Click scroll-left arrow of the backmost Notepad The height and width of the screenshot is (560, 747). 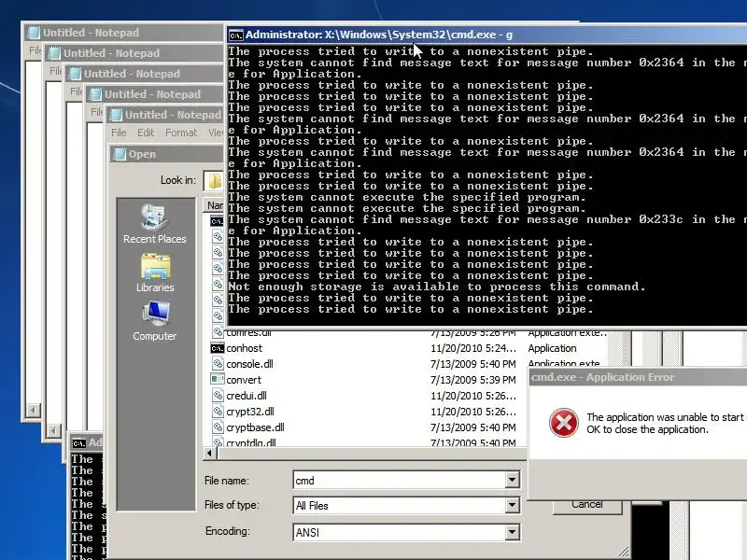(x=33, y=410)
